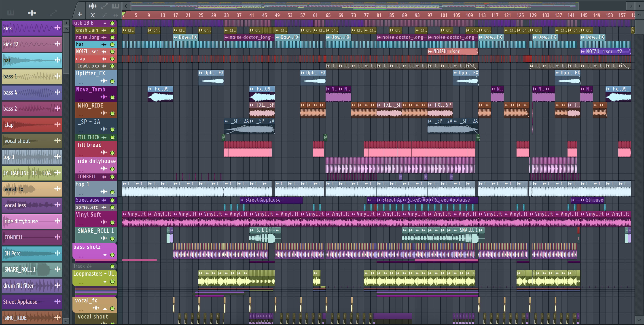Mute the Nova_Tamb track
Image resolution: width=644 pixels, height=325 pixels.
pyautogui.click(x=112, y=97)
